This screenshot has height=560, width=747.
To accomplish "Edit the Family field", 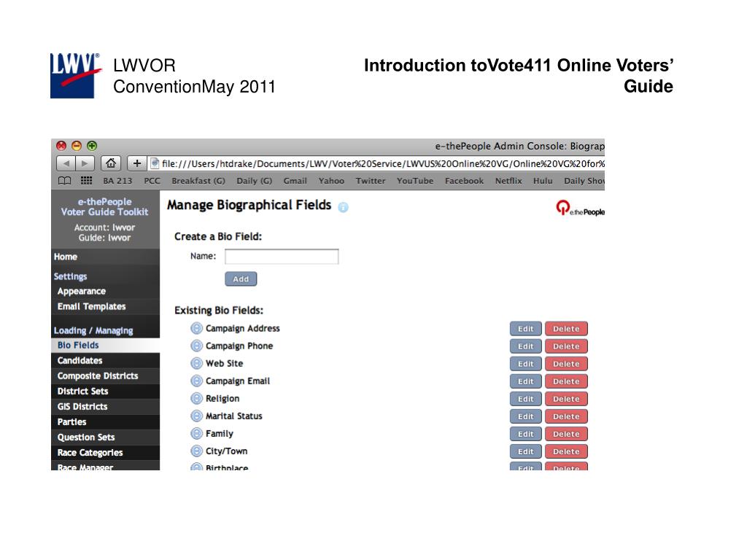I will (x=525, y=435).
